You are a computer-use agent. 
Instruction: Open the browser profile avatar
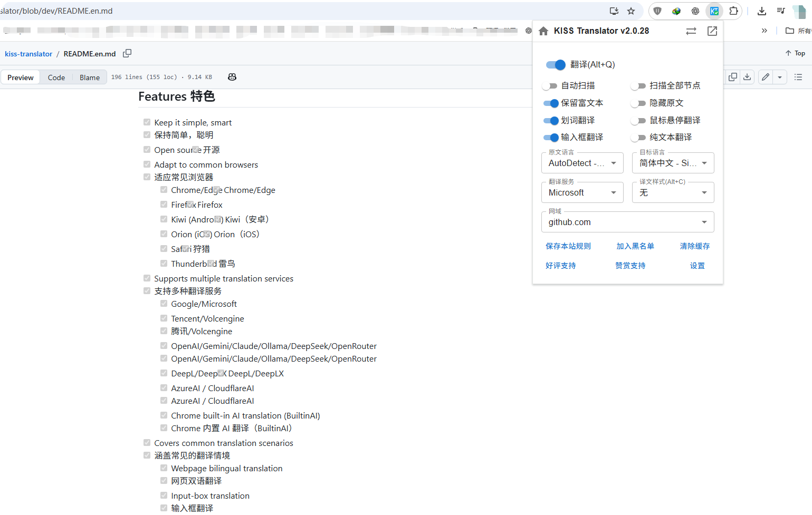point(800,11)
